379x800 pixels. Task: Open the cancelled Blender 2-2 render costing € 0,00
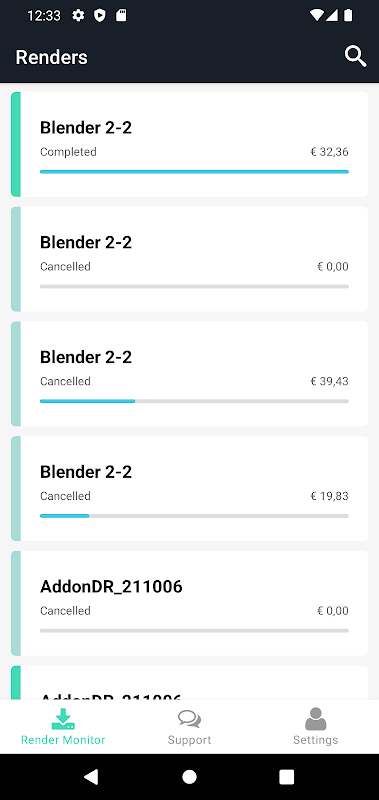pos(189,259)
